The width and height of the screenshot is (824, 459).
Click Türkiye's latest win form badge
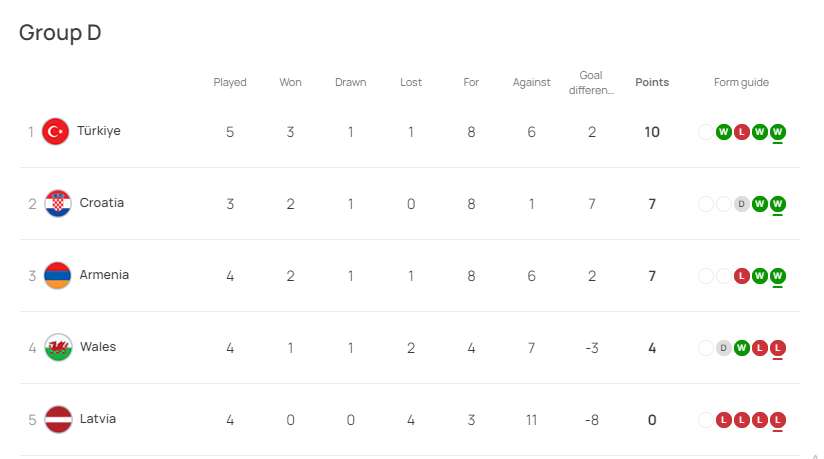point(778,131)
